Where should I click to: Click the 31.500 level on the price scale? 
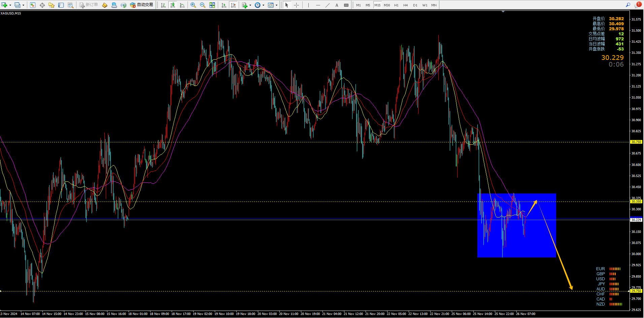coord(636,31)
